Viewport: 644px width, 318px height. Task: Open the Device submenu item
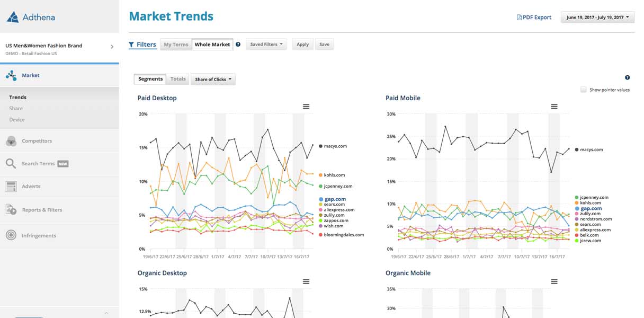(17, 120)
